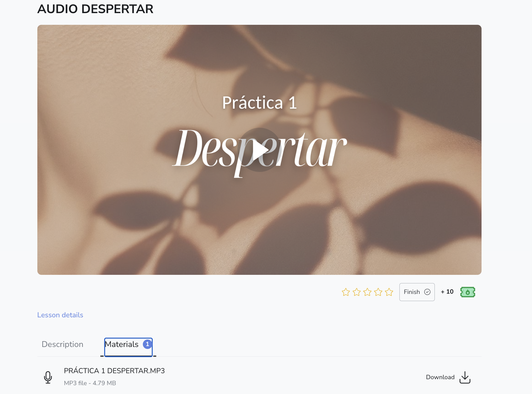Rate lesson with the fifth star

(x=389, y=292)
